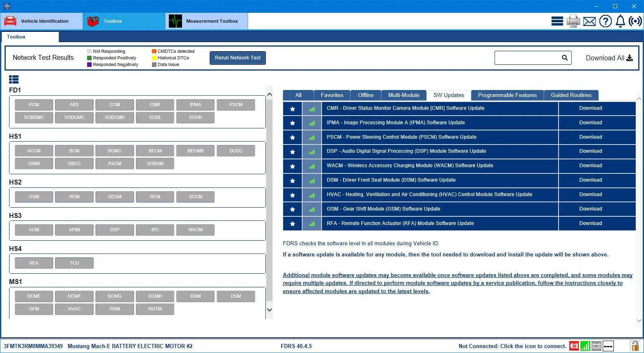Click the additional module software updates notice link
This screenshot has width=644, height=353.
(x=457, y=283)
